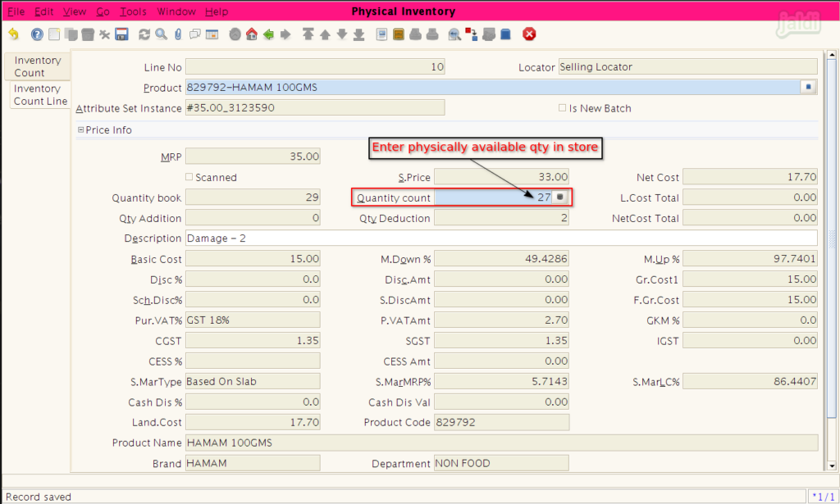Viewport: 840px width, 504px height.
Task: Click the Line No field
Action: pos(315,67)
